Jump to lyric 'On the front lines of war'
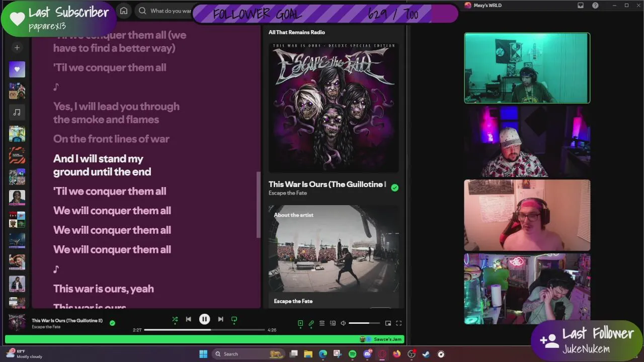This screenshot has height=362, width=644. (x=111, y=139)
